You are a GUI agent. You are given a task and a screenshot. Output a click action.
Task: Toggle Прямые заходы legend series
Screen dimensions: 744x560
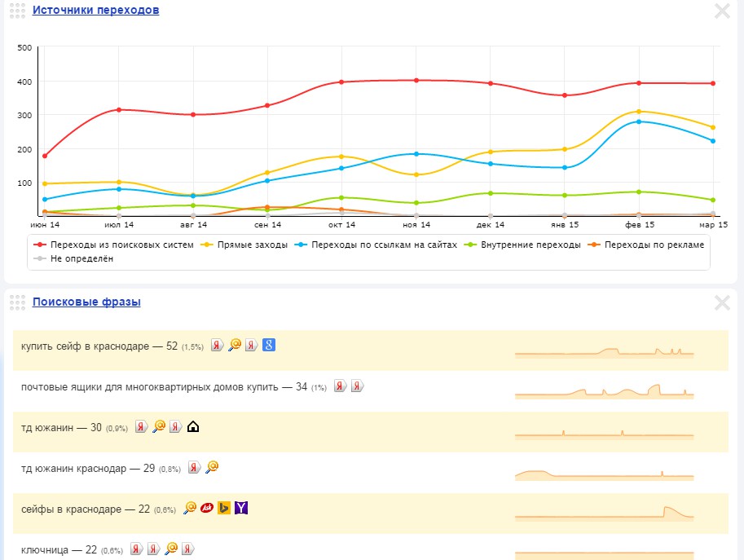pyautogui.click(x=244, y=245)
